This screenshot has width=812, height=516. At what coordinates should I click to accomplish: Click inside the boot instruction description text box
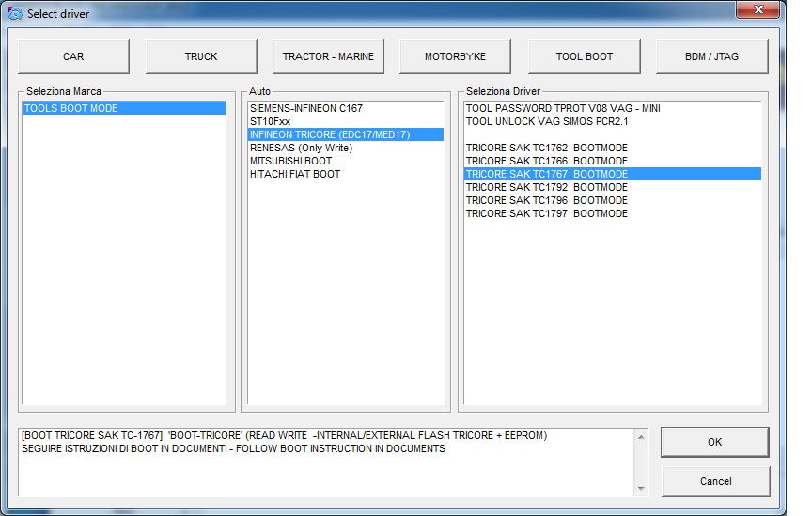click(326, 462)
